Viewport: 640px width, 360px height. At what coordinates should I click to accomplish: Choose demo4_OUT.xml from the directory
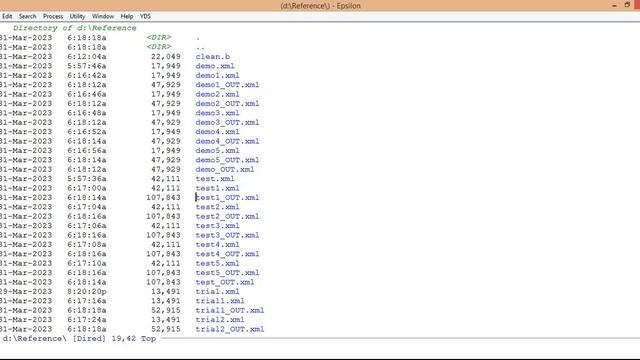pos(227,141)
